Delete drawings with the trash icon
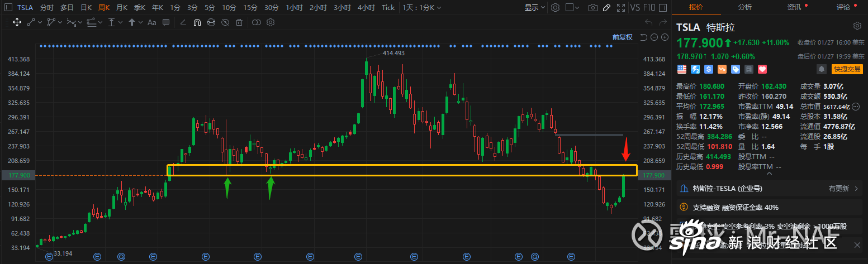868x264 pixels. (239, 22)
